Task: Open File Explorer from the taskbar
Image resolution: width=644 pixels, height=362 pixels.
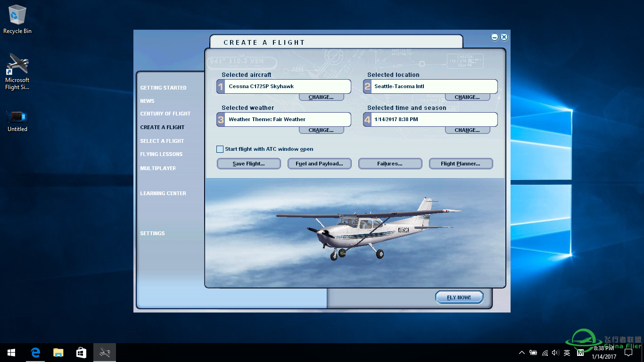Action: (58, 353)
